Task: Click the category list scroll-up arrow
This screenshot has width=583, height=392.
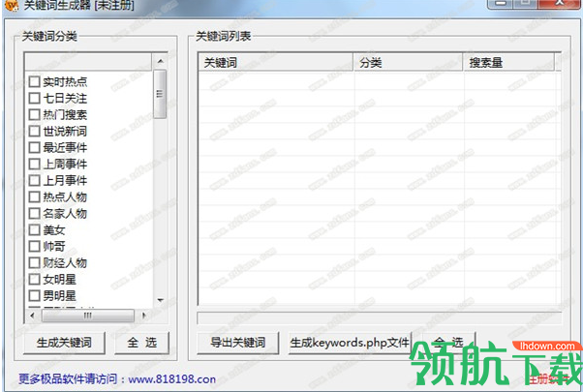Action: click(x=160, y=61)
